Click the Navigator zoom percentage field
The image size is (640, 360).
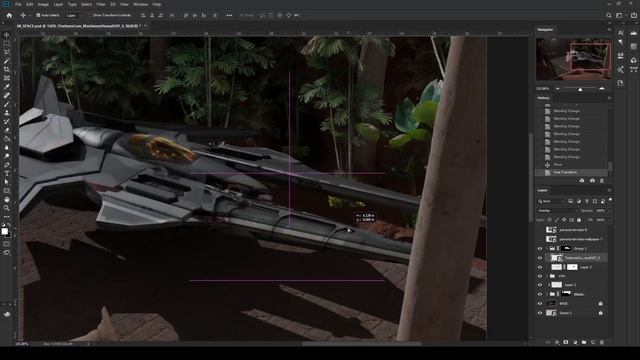point(542,89)
